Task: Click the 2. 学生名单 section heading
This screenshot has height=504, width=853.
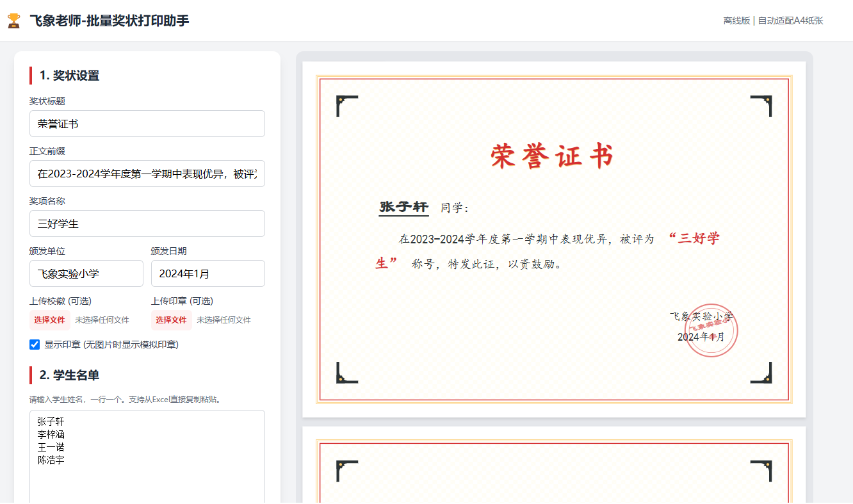Action: 69,375
